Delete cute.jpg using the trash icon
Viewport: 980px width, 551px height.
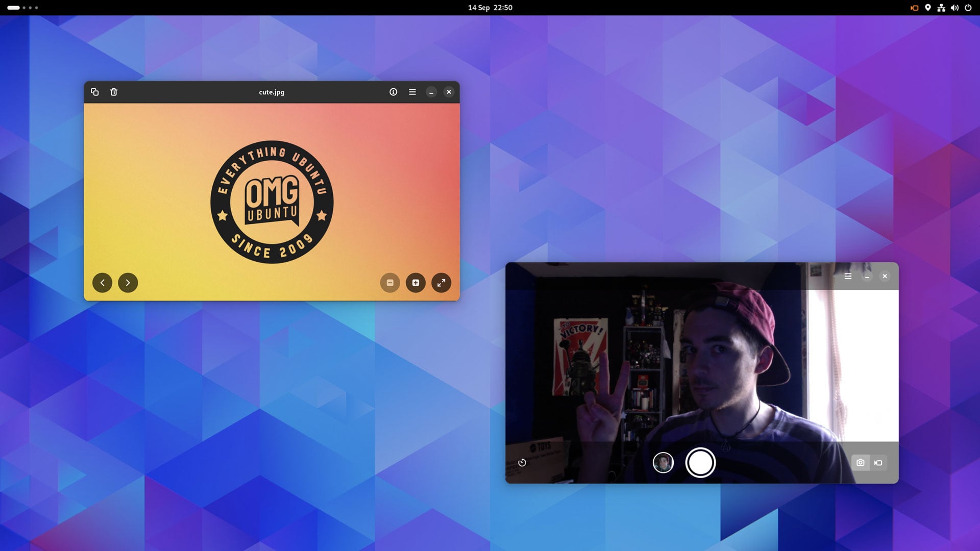[x=113, y=92]
